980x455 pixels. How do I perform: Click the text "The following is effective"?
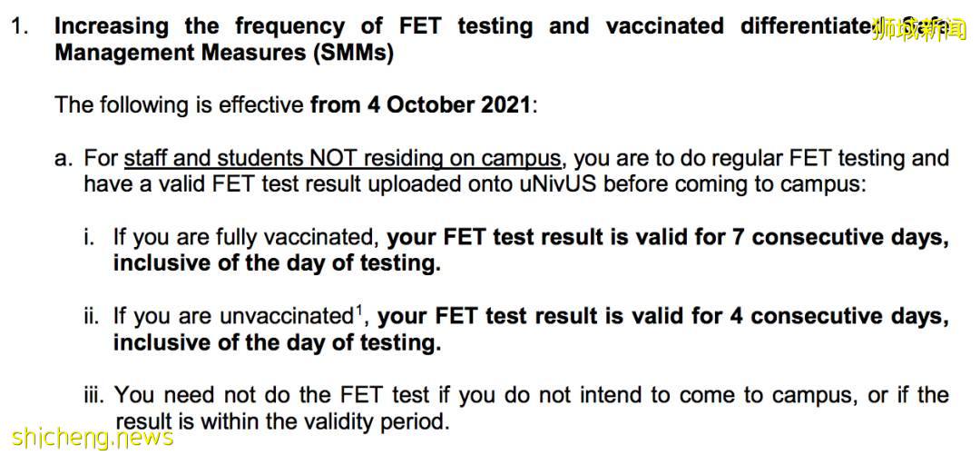(x=179, y=104)
